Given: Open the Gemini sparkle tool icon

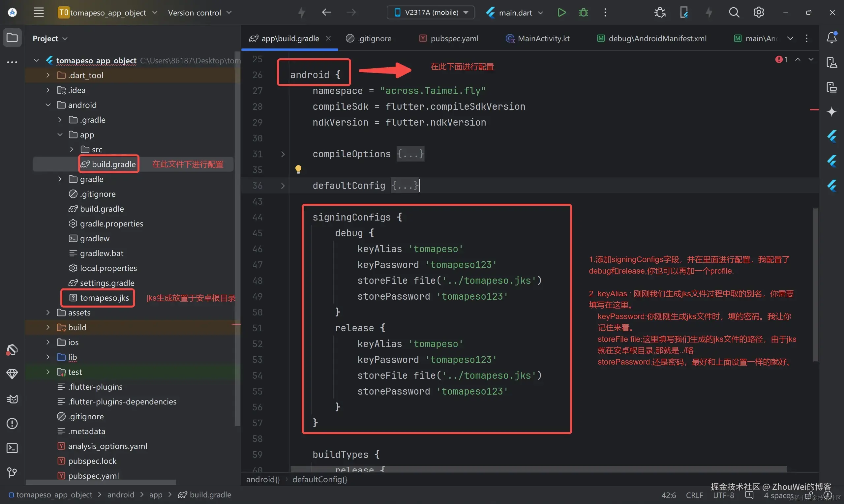Looking at the screenshot, I should (x=831, y=112).
